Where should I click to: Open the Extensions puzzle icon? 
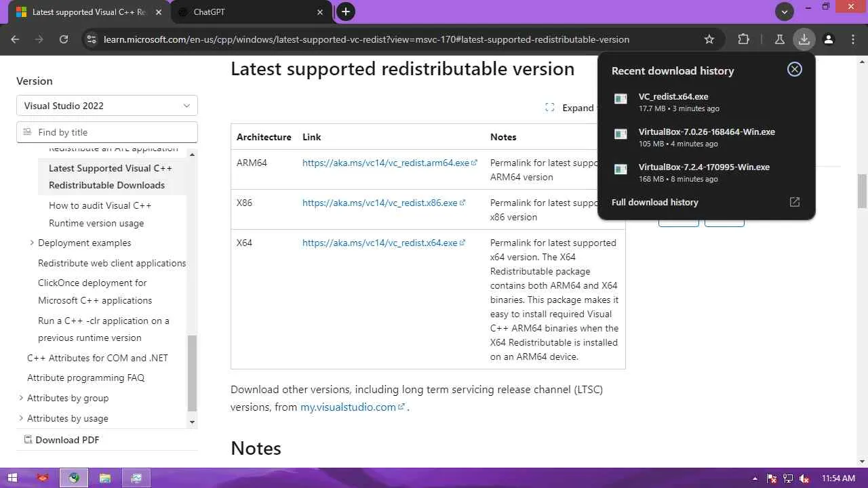(x=743, y=39)
